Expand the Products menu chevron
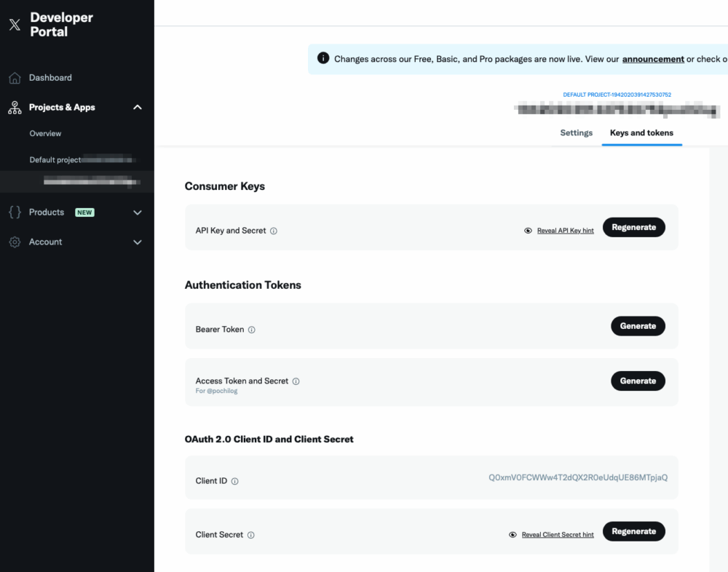 138,212
